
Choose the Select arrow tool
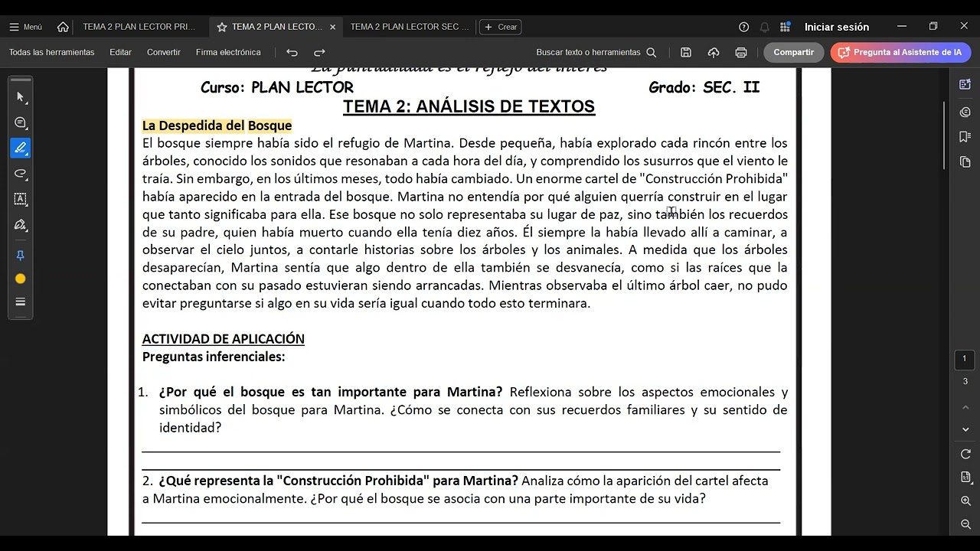[21, 97]
